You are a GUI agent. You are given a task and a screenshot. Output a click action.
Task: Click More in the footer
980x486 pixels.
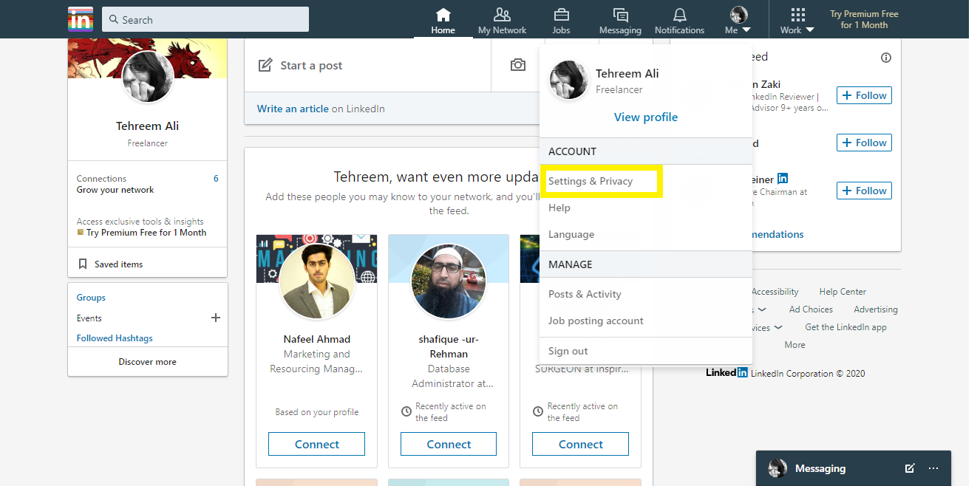[x=795, y=345]
